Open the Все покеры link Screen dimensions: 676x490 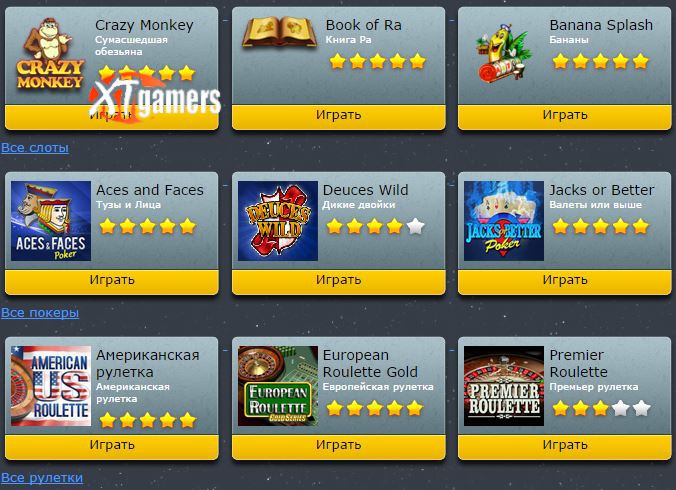pos(40,312)
